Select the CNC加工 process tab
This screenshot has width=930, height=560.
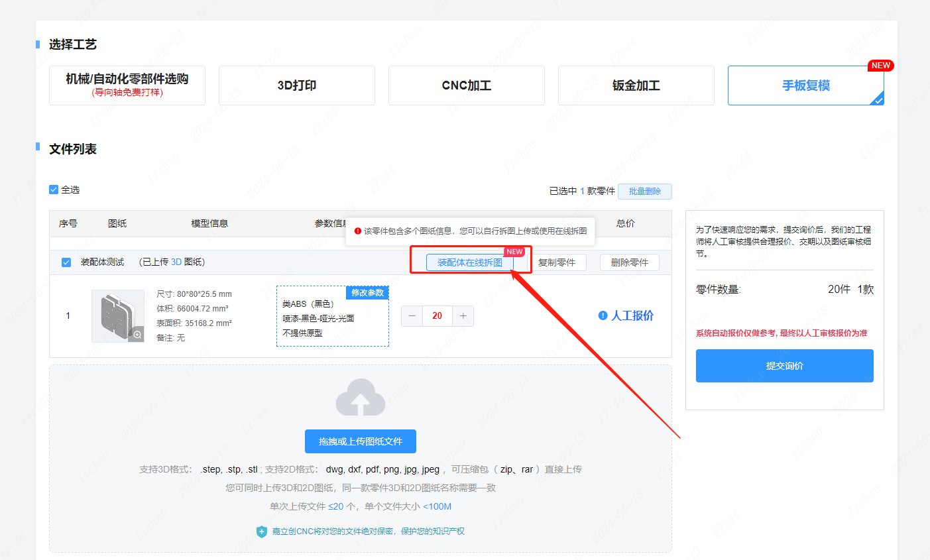[466, 85]
